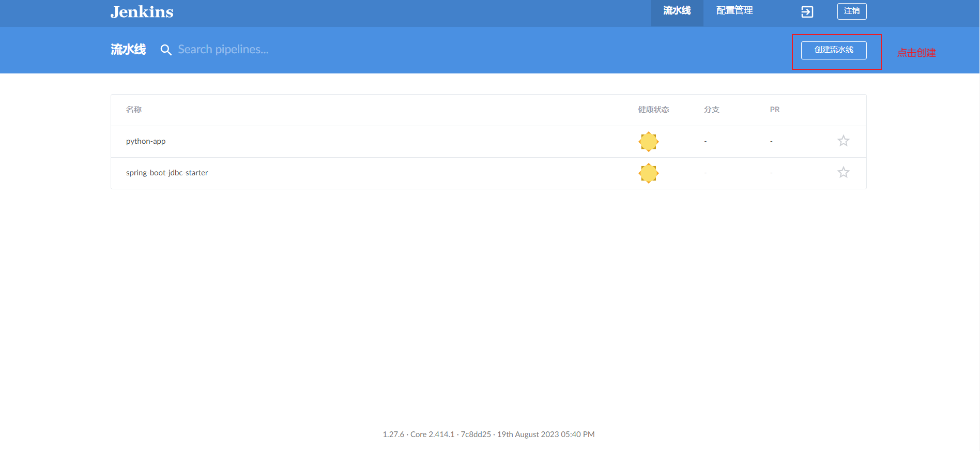
Task: Click the 创建流水线 button
Action: click(834, 50)
